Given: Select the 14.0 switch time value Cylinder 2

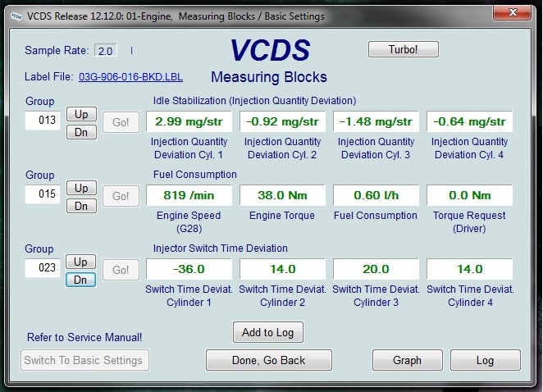Looking at the screenshot, I should pyautogui.click(x=283, y=269).
